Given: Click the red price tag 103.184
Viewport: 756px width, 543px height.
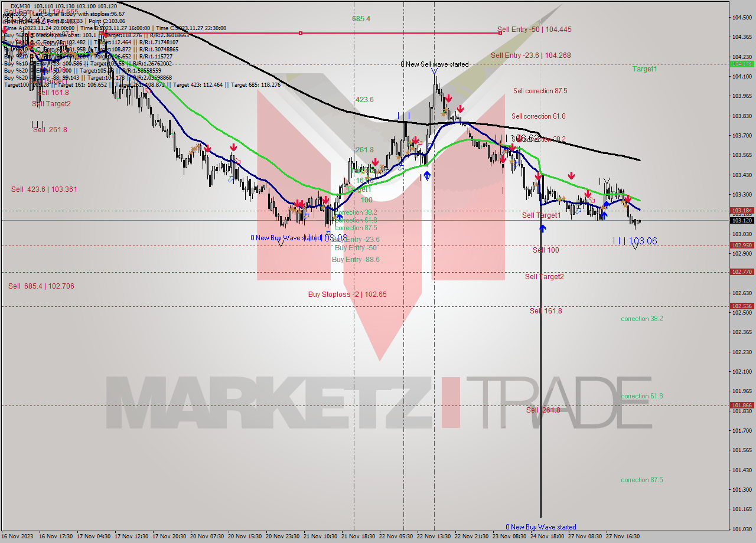Looking at the screenshot, I should click(x=742, y=211).
